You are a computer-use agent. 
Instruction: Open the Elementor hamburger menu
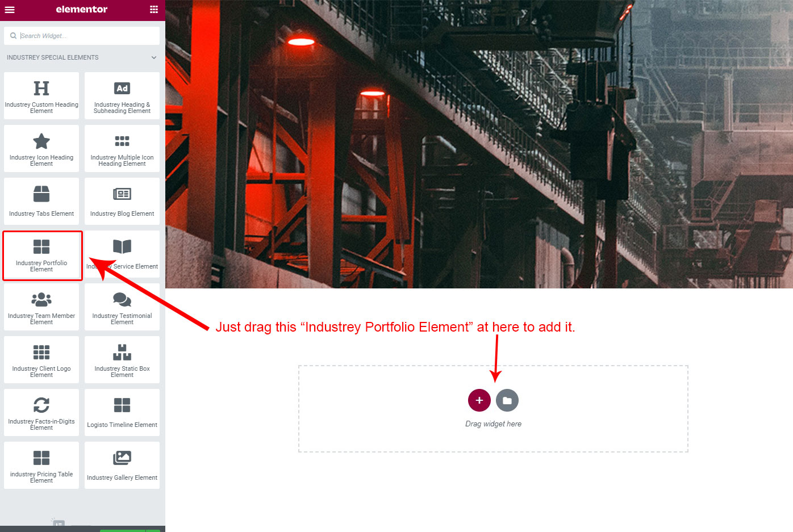point(10,10)
